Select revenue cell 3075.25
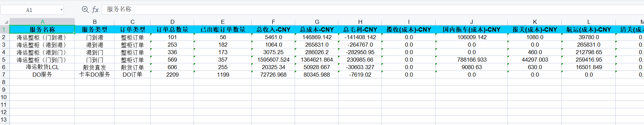Screen dimensions: 644x125 point(273,52)
